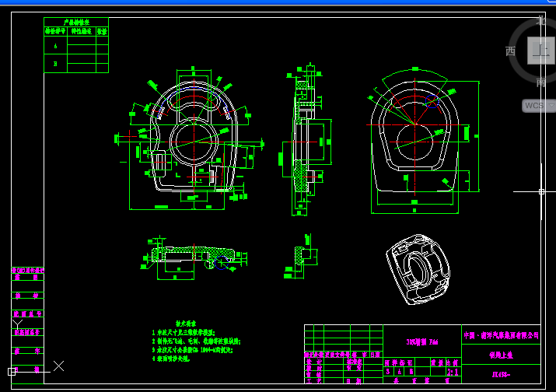The image size is (556, 392).
Task: Click the characteristics table header at top-left
Action: pyautogui.click(x=76, y=22)
